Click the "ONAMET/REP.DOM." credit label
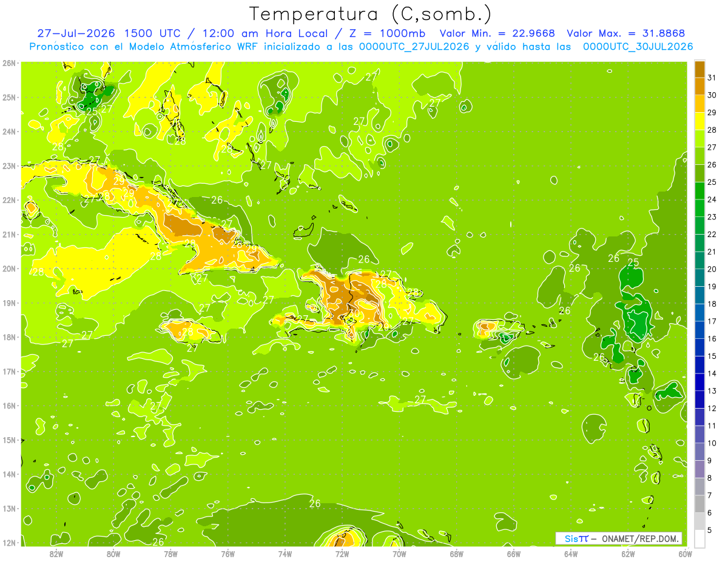The height and width of the screenshot is (562, 728). pyautogui.click(x=640, y=538)
